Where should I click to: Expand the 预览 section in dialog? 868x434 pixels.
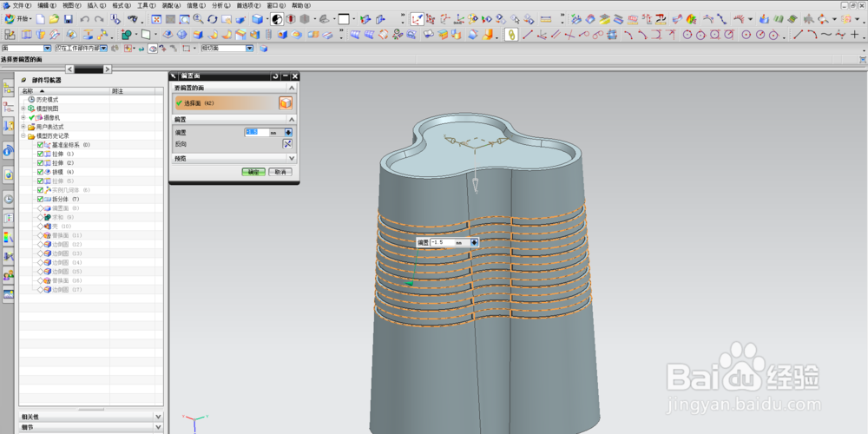(292, 158)
